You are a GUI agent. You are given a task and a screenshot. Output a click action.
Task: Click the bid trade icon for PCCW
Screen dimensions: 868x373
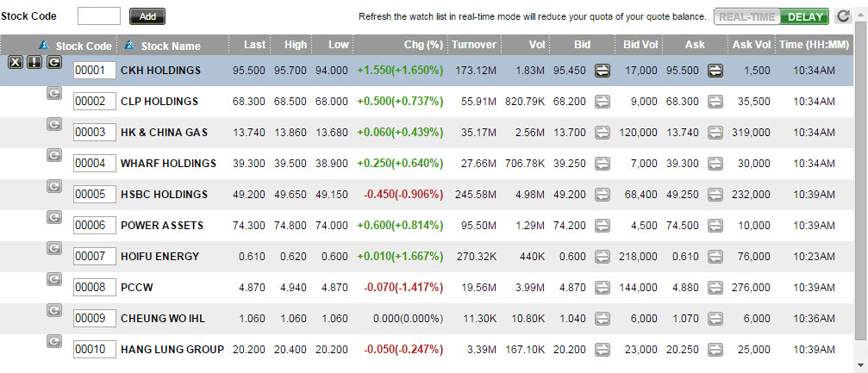[x=603, y=287]
